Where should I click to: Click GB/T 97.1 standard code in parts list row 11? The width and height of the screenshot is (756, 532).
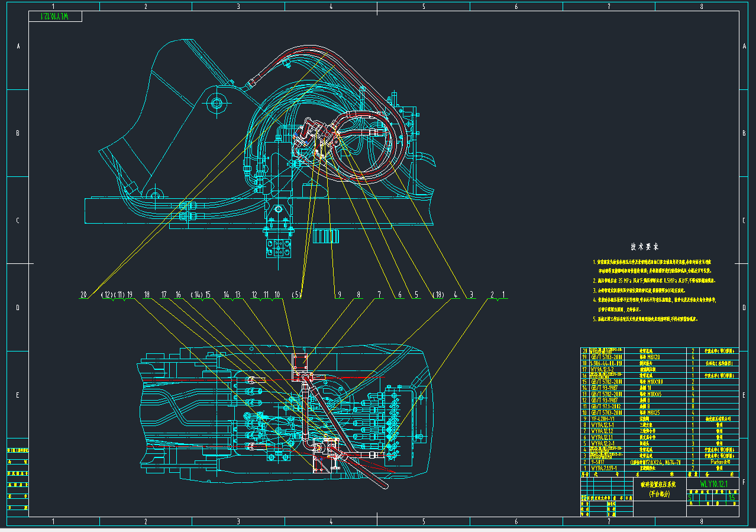click(x=606, y=407)
